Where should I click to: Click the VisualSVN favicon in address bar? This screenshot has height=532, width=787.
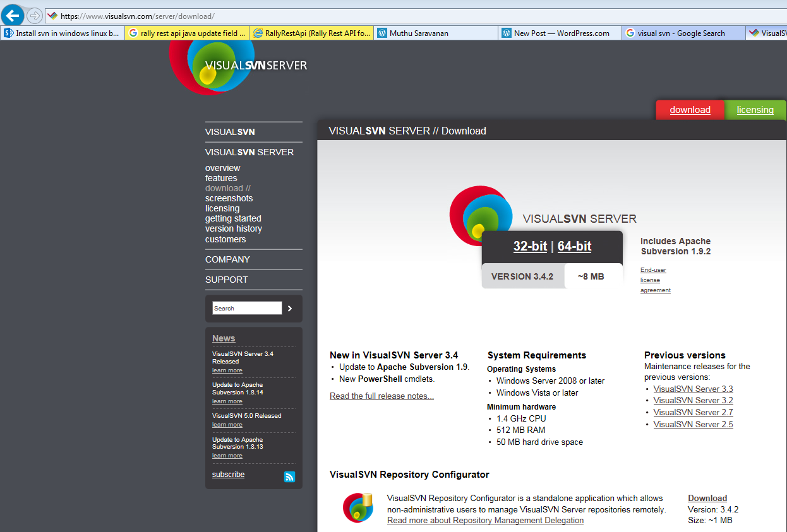click(x=52, y=16)
